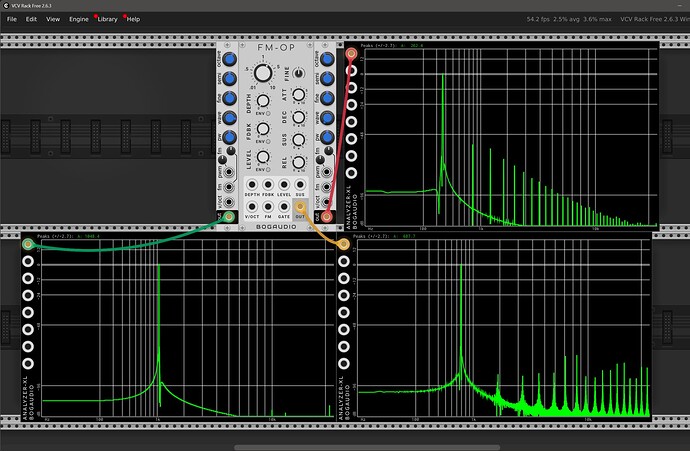Click the Peaks readout on upper analyzer
This screenshot has height=451, width=690.
[x=392, y=45]
